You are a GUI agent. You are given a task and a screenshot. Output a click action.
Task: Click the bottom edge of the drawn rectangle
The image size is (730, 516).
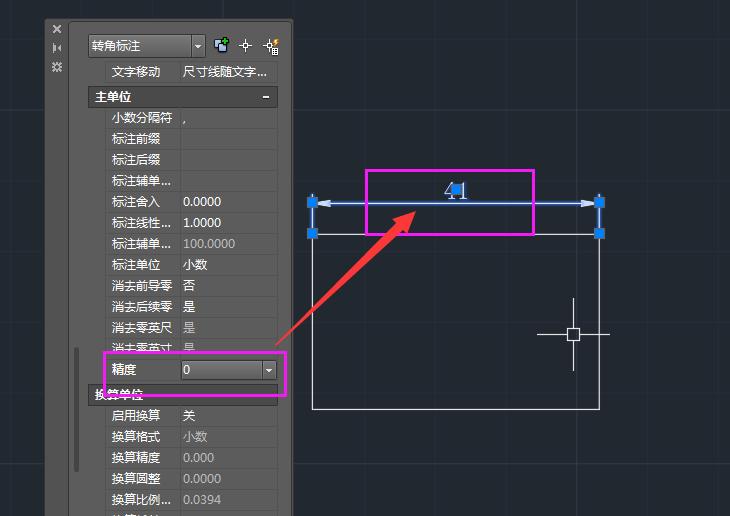(x=456, y=409)
